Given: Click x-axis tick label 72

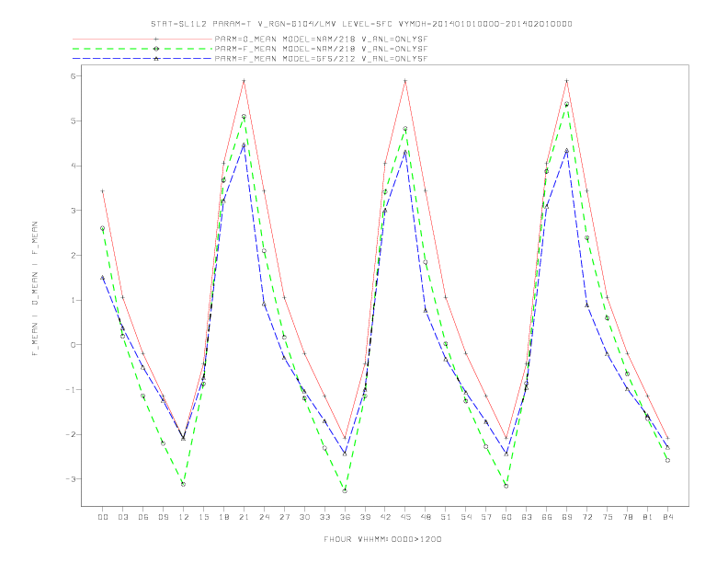Looking at the screenshot, I should coord(586,517).
